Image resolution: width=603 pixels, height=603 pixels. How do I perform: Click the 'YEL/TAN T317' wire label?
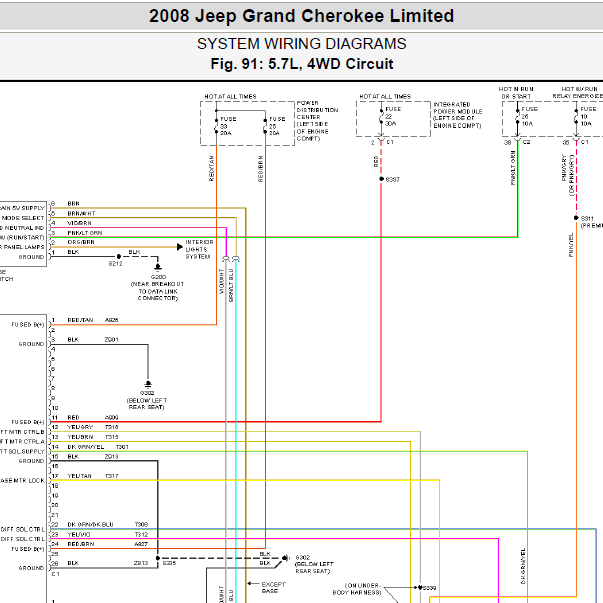tap(93, 476)
